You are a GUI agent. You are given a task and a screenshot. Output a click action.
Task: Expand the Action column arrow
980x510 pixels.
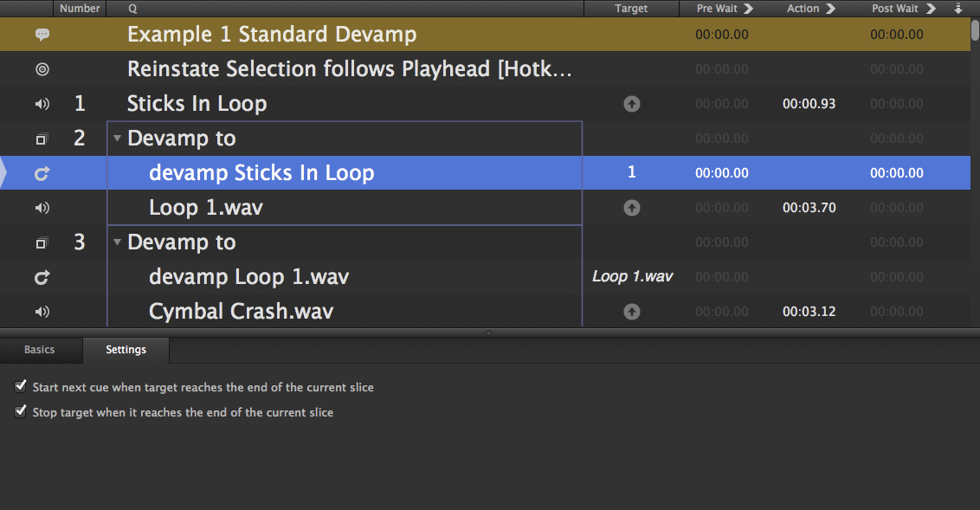click(x=830, y=9)
